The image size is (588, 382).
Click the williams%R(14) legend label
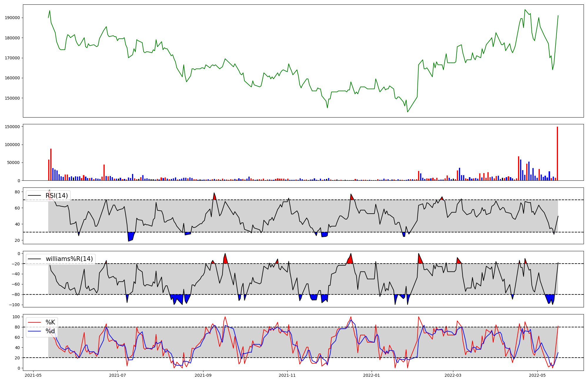point(69,259)
